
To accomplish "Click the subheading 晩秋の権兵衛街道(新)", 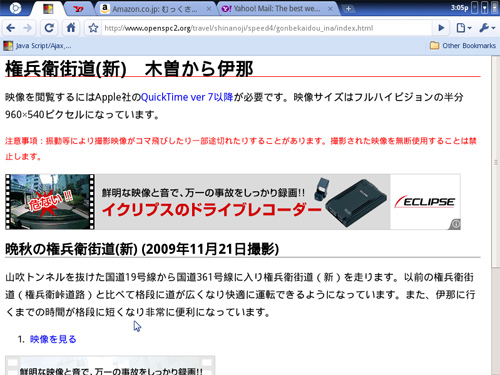I will tap(142, 249).
